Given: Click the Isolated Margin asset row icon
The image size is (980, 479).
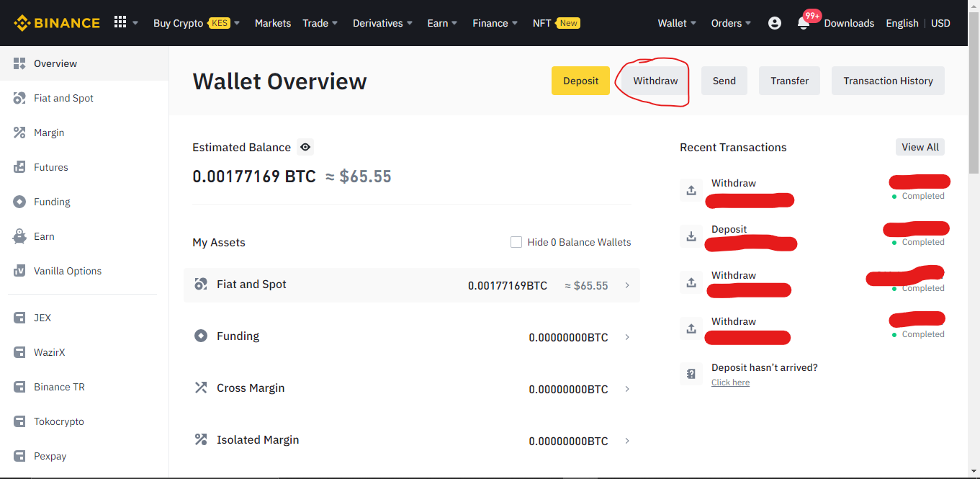Looking at the screenshot, I should click(201, 440).
